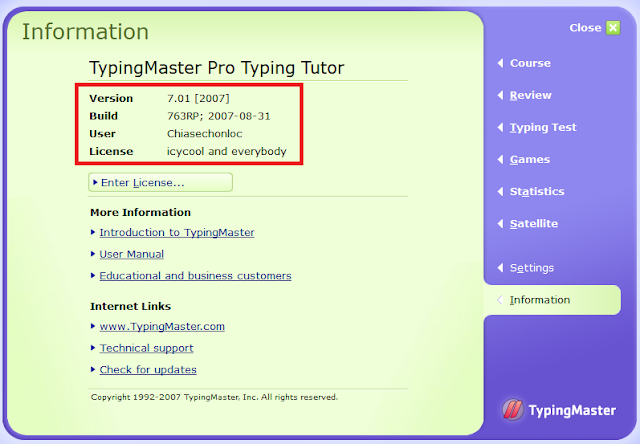Click the Enter License button
Screen dimensions: 640x444
point(160,182)
